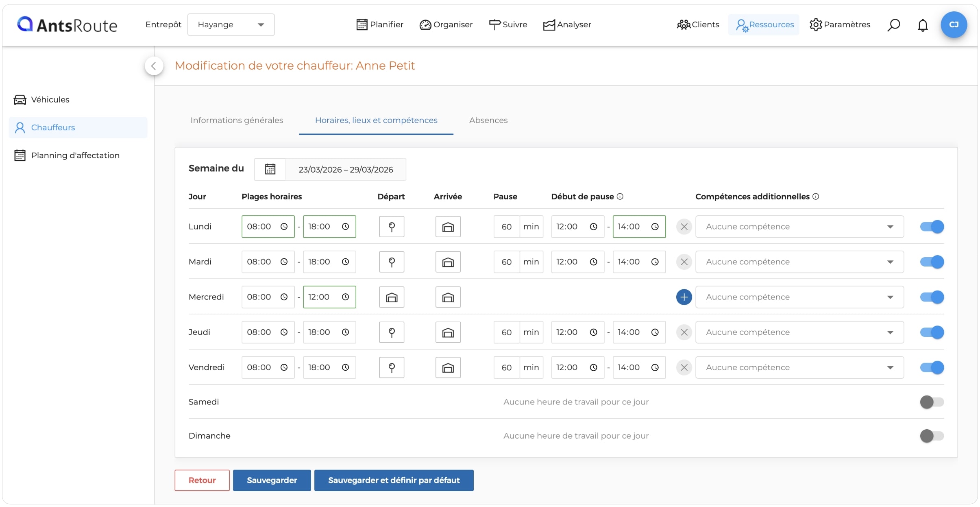Open Ressources in top navigation
The image size is (980, 507).
[764, 25]
